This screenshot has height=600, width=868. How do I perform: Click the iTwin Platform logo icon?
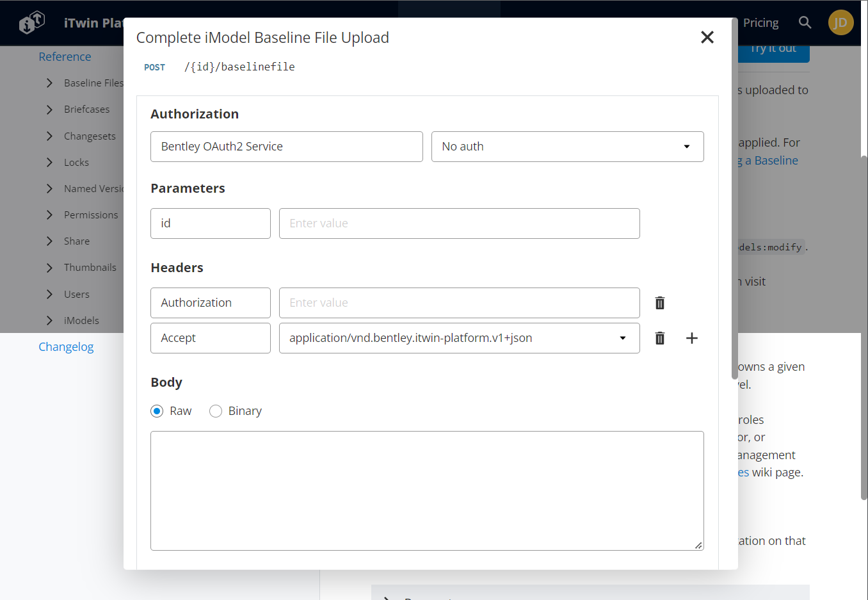[31, 22]
